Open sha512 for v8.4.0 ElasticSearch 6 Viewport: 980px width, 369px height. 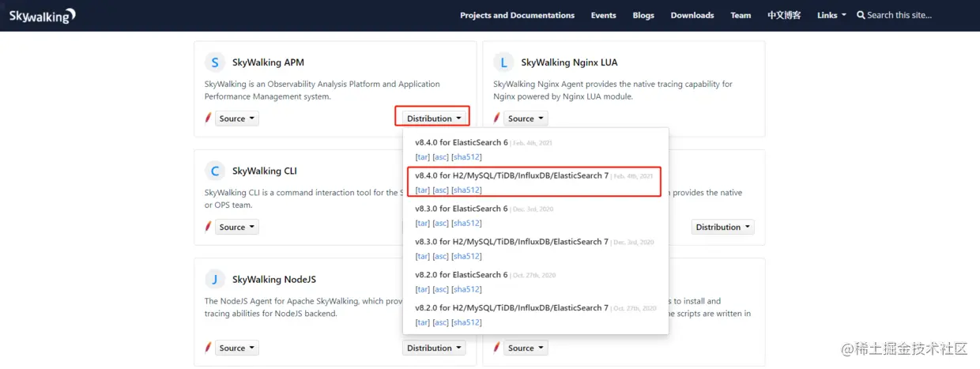tap(466, 157)
